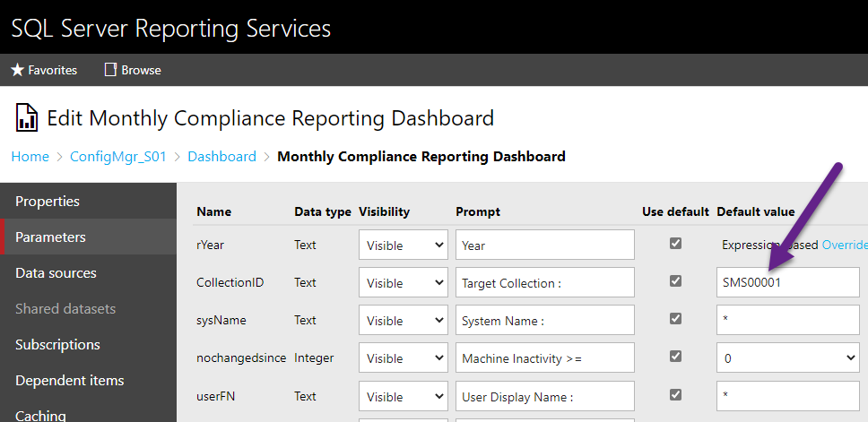Image resolution: width=868 pixels, height=422 pixels.
Task: Uncheck Use default for rYear
Action: click(675, 244)
